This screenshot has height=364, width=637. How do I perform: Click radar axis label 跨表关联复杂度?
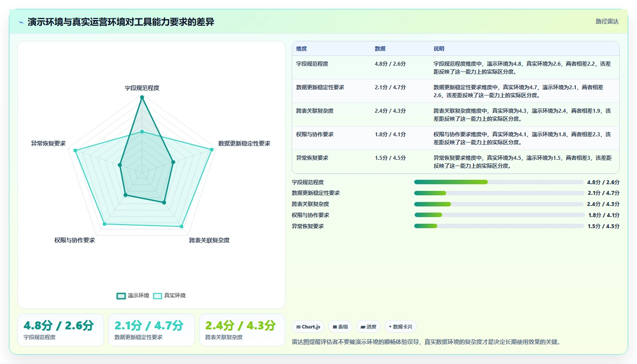click(209, 240)
